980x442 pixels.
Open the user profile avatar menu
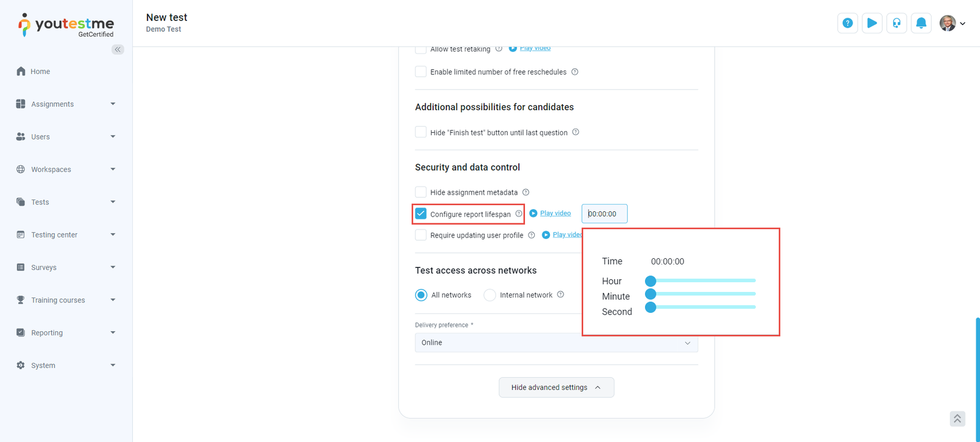click(x=952, y=23)
